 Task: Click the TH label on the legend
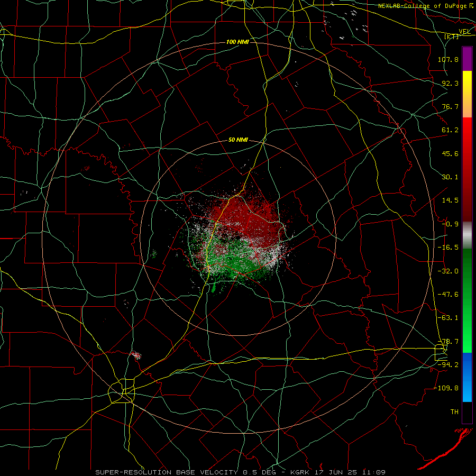point(454,411)
